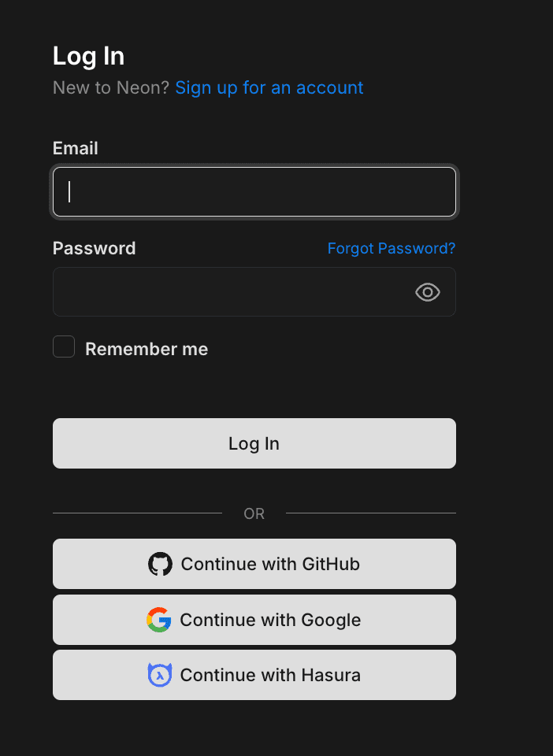Click the Log In button
Screen dimensions: 553x756
pyautogui.click(x=254, y=443)
